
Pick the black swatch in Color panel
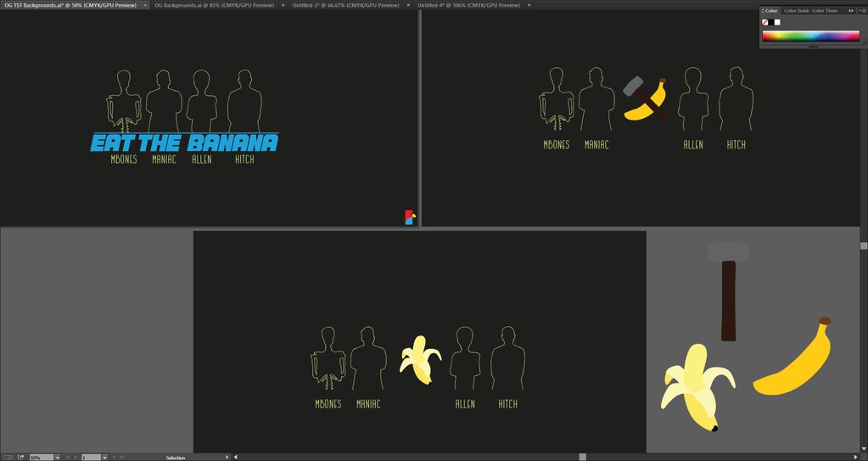772,22
